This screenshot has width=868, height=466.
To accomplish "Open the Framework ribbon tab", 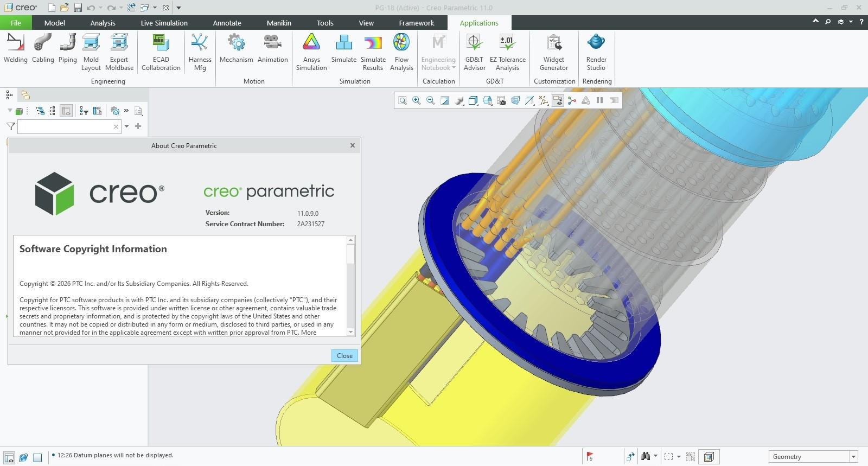I will 417,23.
